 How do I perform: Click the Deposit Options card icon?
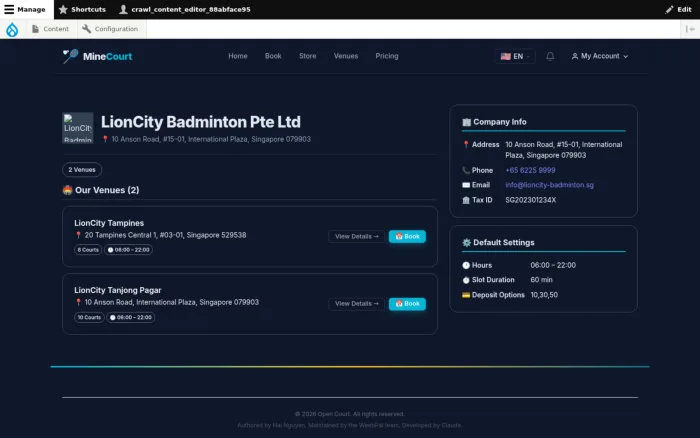(x=466, y=295)
